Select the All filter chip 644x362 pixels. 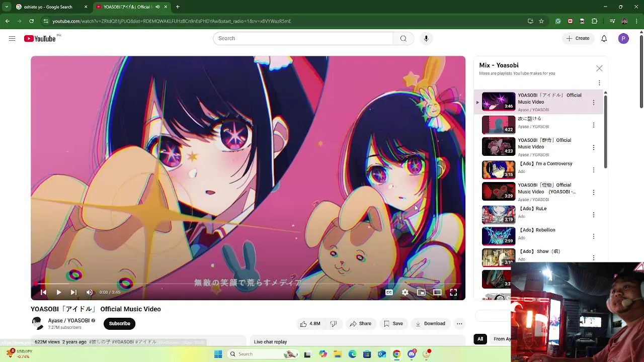pyautogui.click(x=480, y=339)
